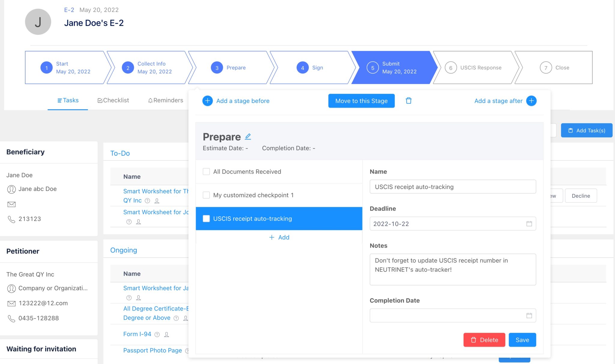Open the Completion Date calendar picker

(x=529, y=315)
